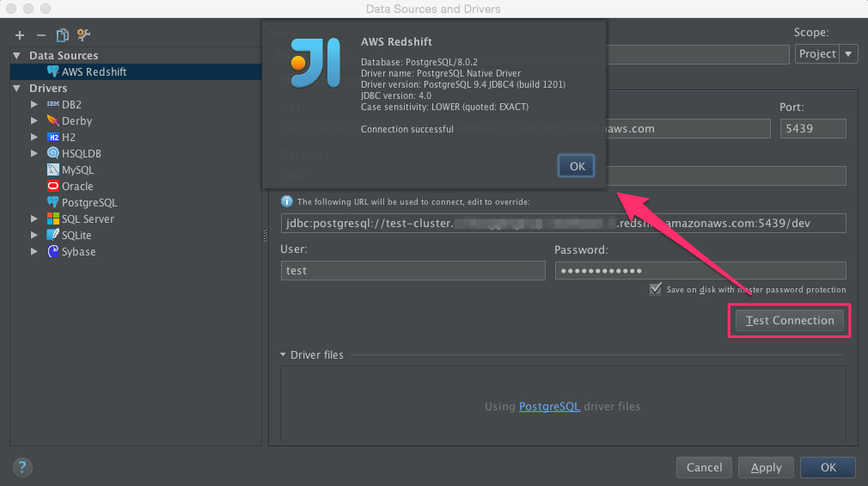Viewport: 868px width, 486px height.
Task: Click 'Driver name: PostgreSQL Native Driver' text
Action: (441, 73)
